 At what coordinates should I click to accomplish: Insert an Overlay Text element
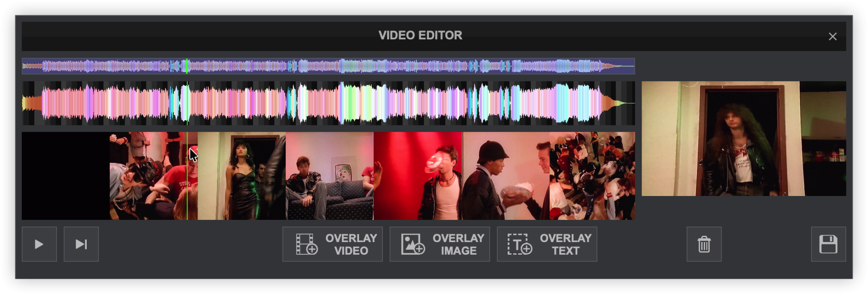click(x=547, y=244)
